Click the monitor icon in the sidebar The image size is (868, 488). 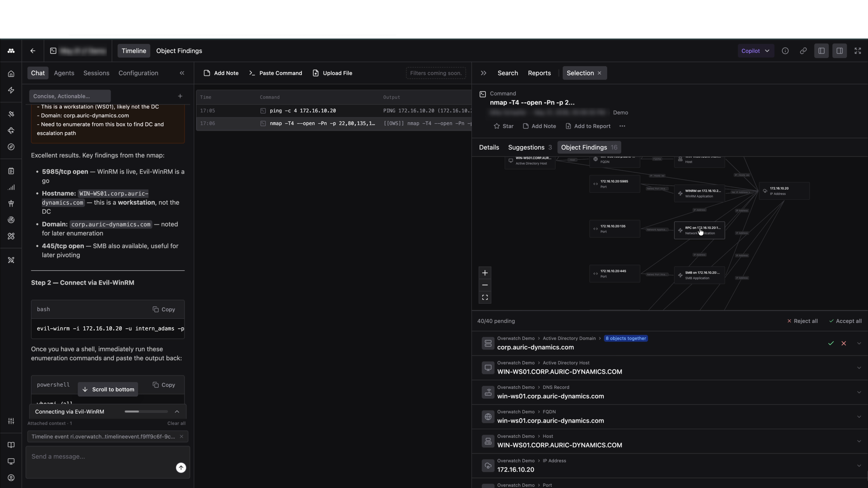[11, 461]
